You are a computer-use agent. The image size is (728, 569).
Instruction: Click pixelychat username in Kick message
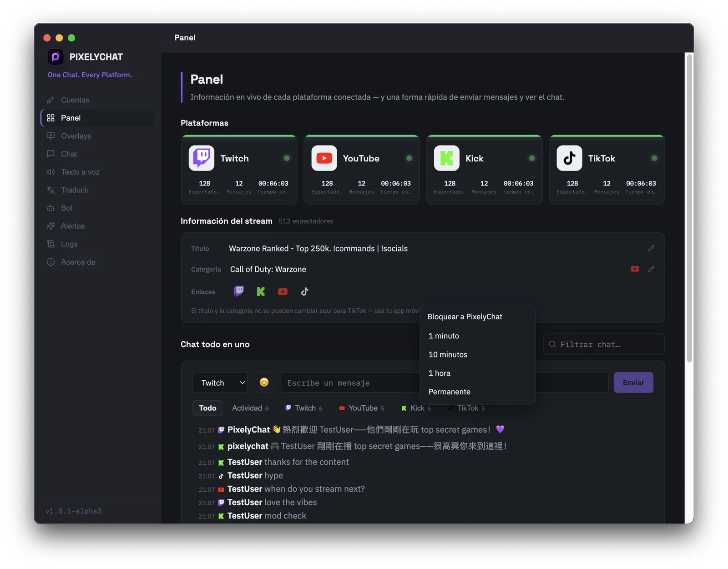pyautogui.click(x=248, y=446)
